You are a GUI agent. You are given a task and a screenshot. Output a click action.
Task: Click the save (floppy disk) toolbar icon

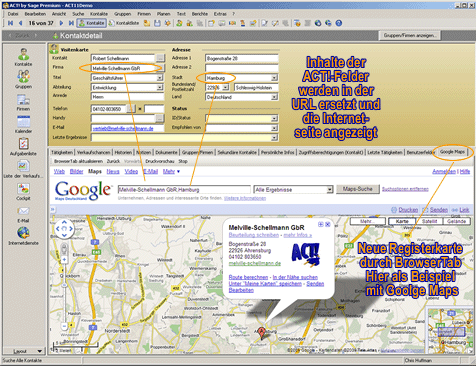[x=157, y=23]
